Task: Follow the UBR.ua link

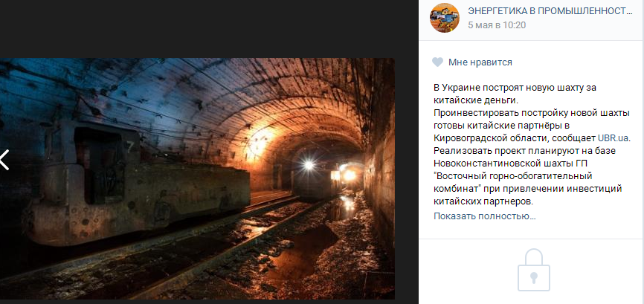Action: click(614, 138)
